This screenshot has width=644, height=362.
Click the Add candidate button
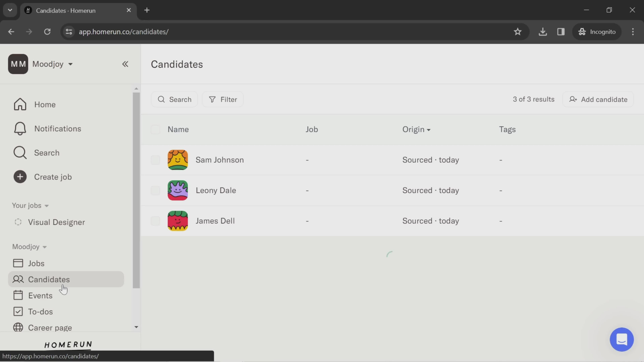coord(598,99)
